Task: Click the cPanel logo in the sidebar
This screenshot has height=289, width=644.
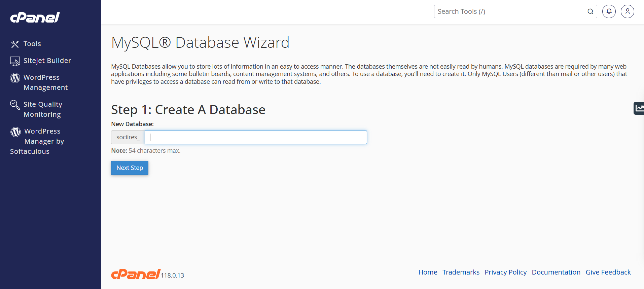Action: pyautogui.click(x=35, y=17)
